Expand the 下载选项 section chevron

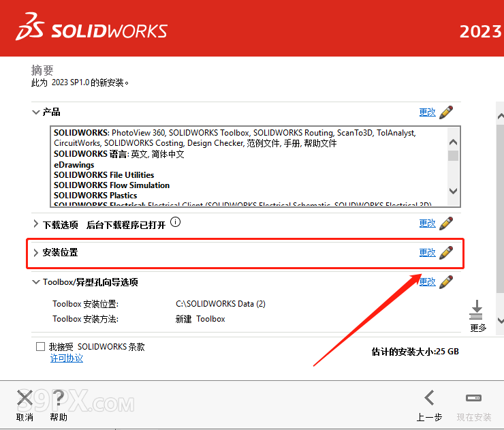(x=36, y=224)
